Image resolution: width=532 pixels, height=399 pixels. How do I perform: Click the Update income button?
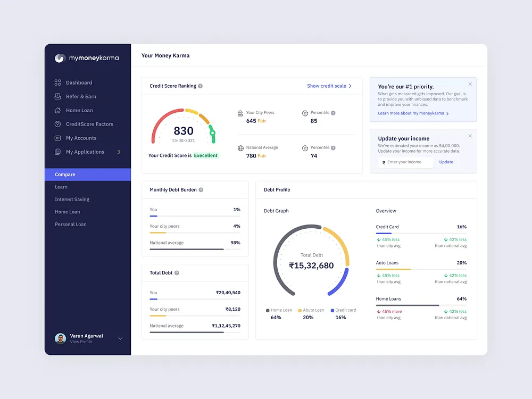tap(446, 162)
